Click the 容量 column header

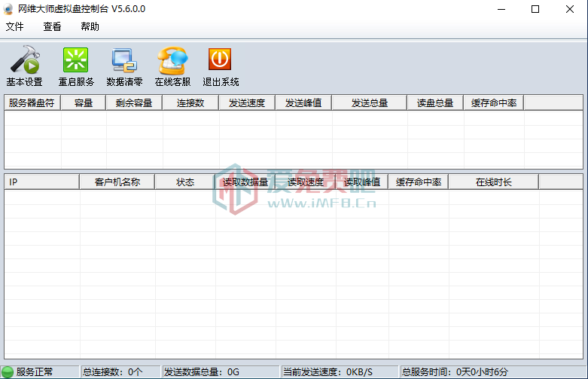(84, 102)
